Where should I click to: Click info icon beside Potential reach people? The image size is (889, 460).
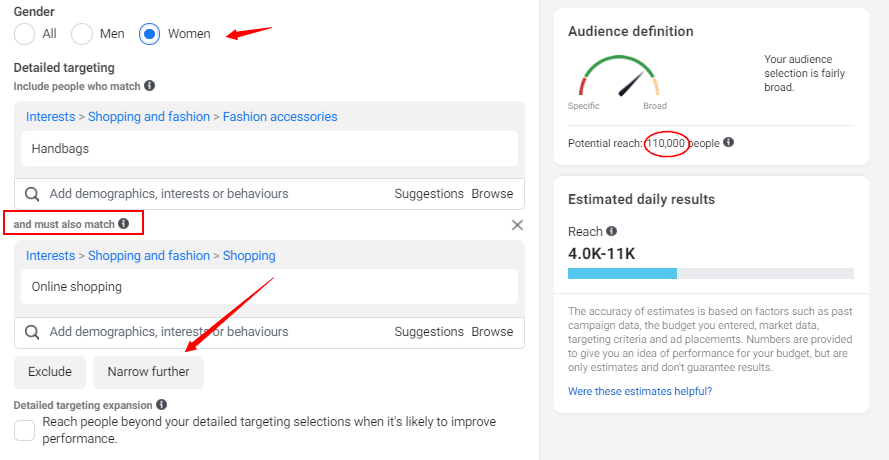coord(728,143)
